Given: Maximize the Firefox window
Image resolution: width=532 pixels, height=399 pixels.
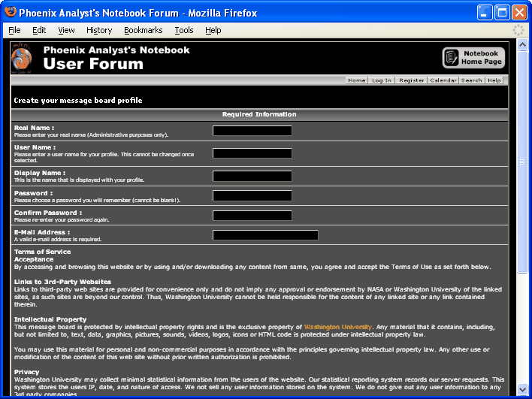Looking at the screenshot, I should [502, 13].
